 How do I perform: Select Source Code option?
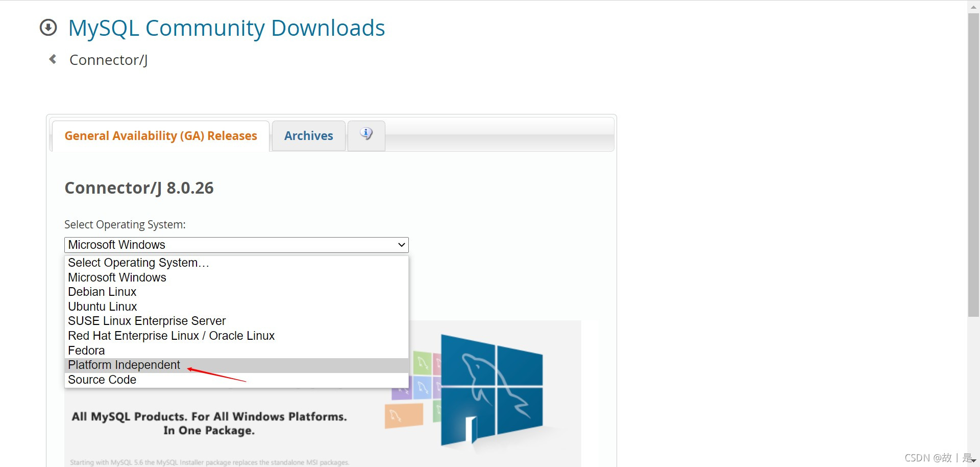(x=236, y=380)
